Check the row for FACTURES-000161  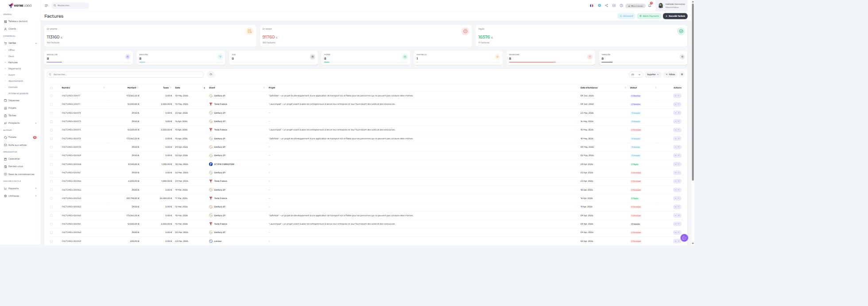[x=51, y=224]
